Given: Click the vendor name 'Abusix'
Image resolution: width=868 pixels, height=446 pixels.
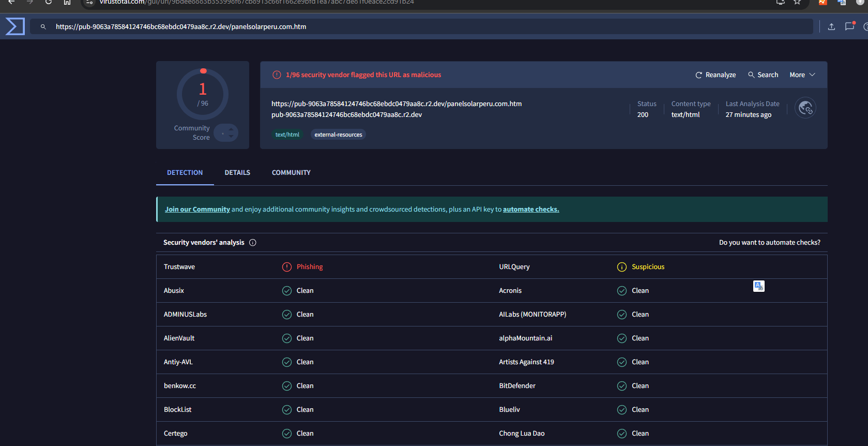Looking at the screenshot, I should pos(174,291).
